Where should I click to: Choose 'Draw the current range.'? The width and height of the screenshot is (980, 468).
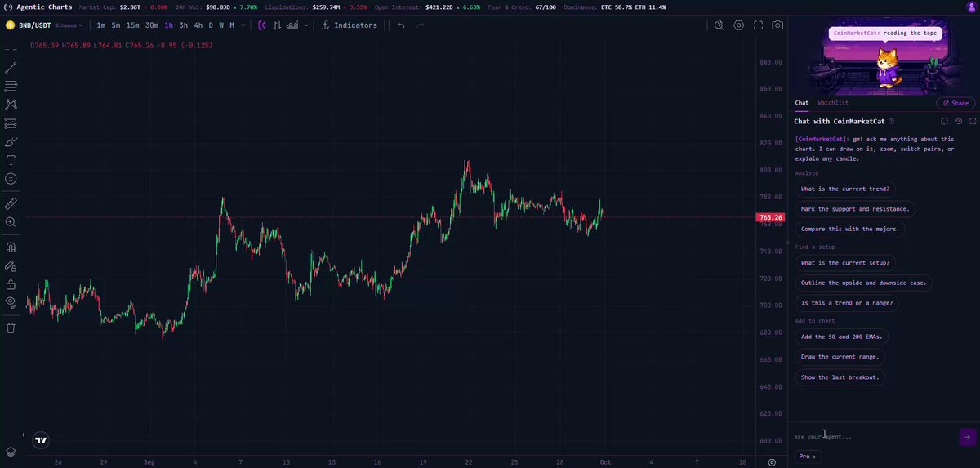point(840,357)
